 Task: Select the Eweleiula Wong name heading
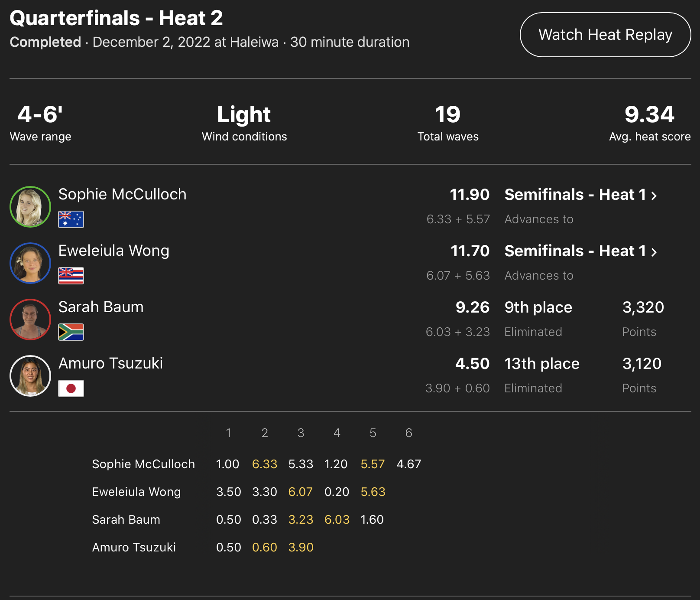[x=113, y=251]
